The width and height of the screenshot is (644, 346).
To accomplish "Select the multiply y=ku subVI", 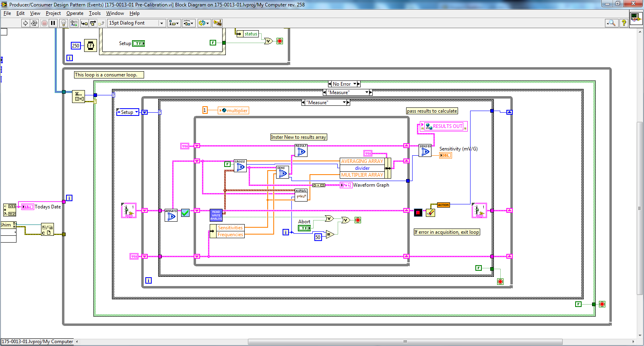I will (301, 195).
